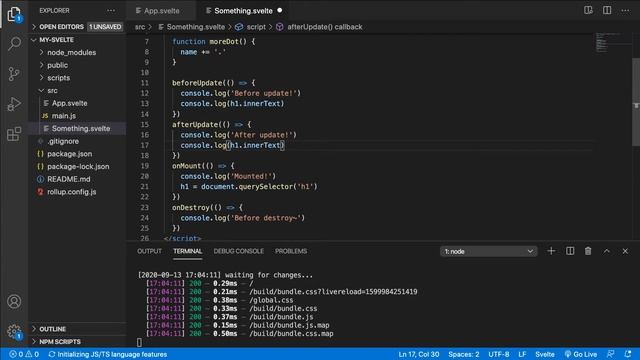Open Something.svelte in the file tree
Viewport: 640px width, 360px height.
78,128
